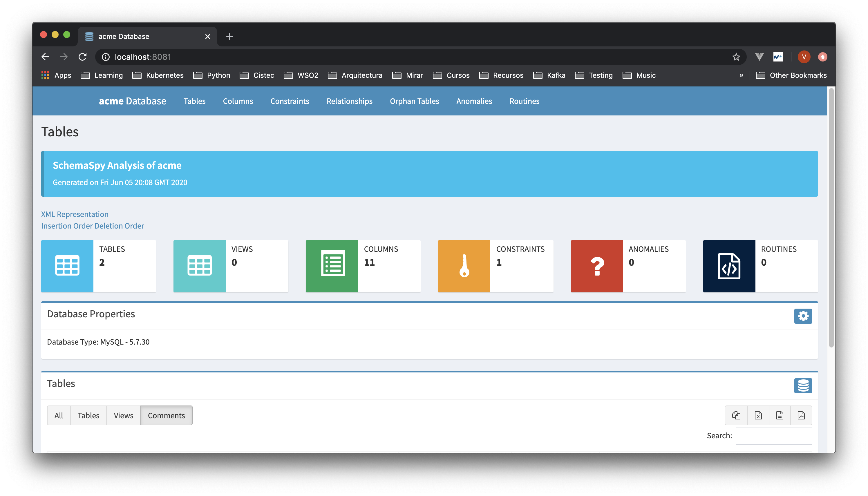This screenshot has height=496, width=868.
Task: Open the Kubernetes bookmarks folder
Action: coord(158,75)
